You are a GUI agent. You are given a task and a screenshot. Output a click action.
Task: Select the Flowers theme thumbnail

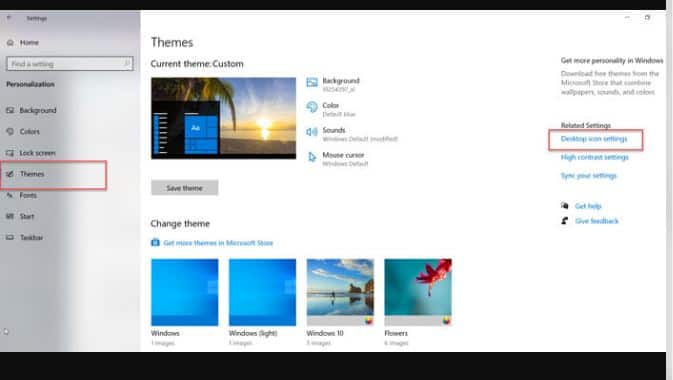418,292
